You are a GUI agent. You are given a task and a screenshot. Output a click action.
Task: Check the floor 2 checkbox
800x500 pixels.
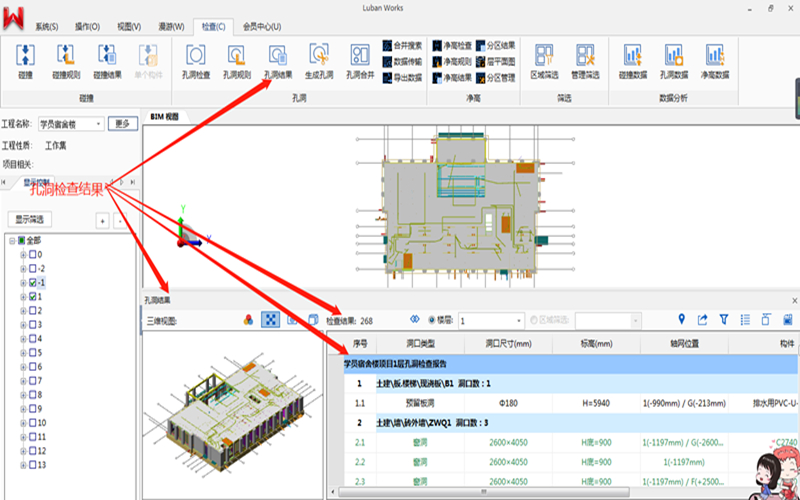(x=33, y=311)
